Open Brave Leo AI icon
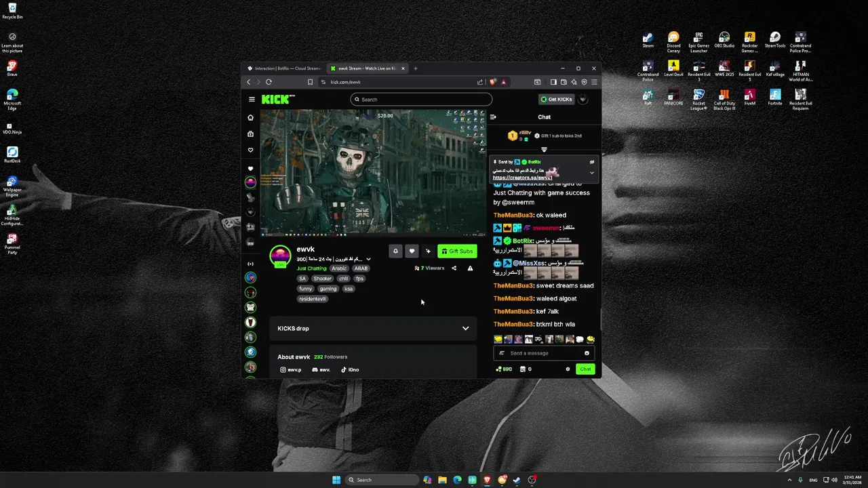The image size is (868, 488). (x=574, y=82)
